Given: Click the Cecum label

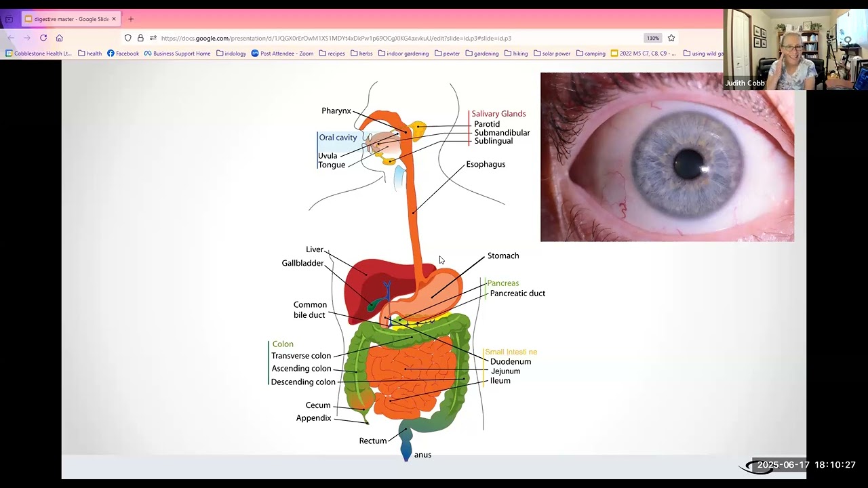Looking at the screenshot, I should click(318, 405).
